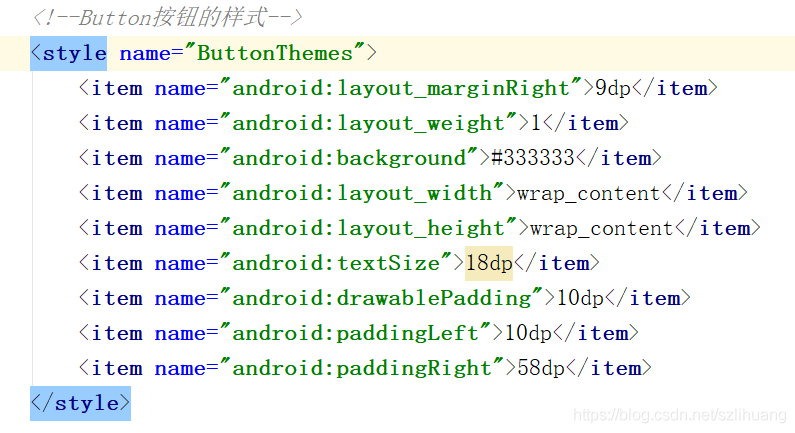
Task: Click wrap_content value of layout_width
Action: (589, 194)
